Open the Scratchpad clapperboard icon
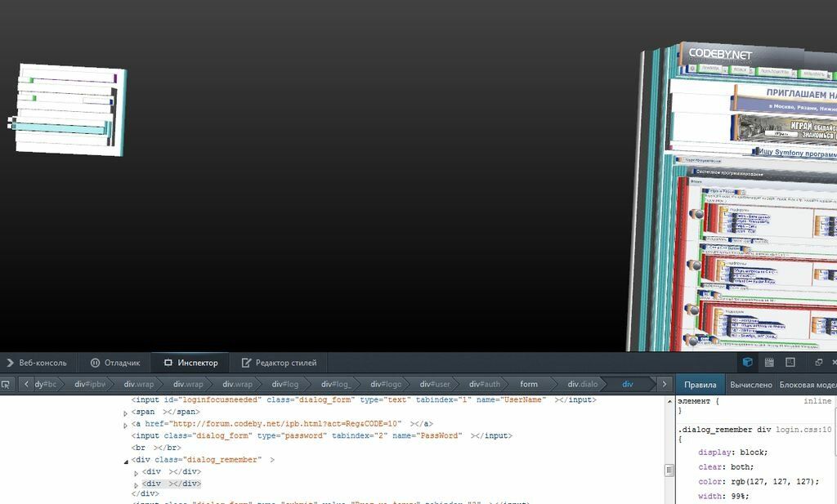 point(769,362)
